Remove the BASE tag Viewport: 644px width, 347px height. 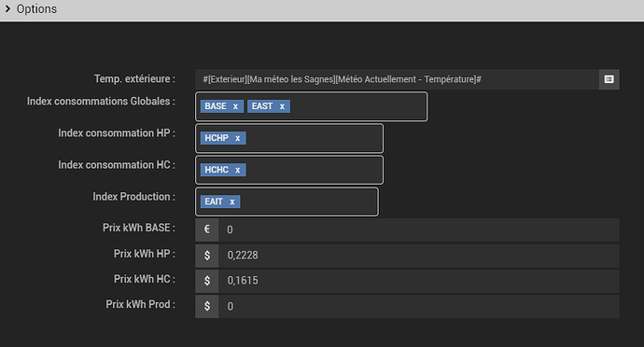tap(235, 106)
